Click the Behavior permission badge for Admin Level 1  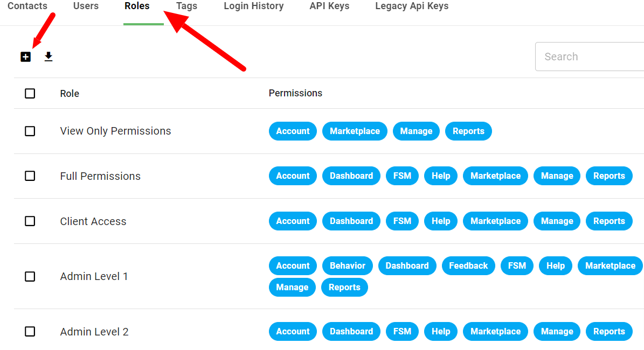347,265
